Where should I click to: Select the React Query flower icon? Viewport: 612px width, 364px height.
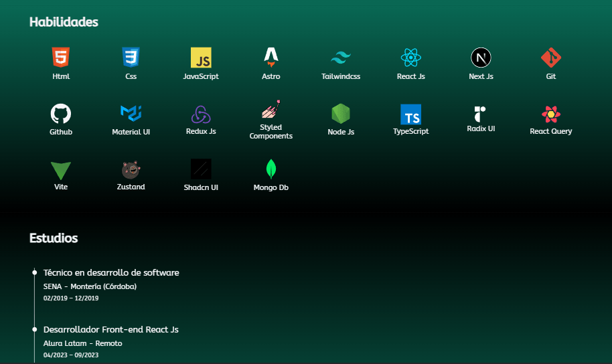tap(551, 114)
